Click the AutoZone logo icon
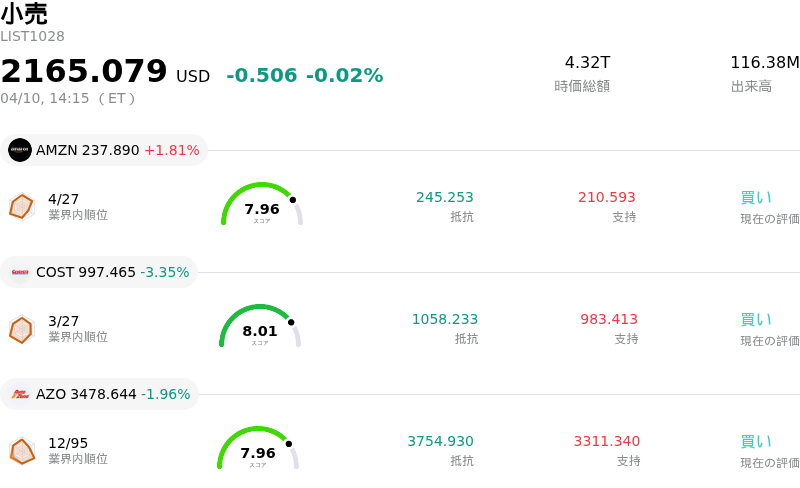Screen dimensions: 800x488 tap(20, 394)
